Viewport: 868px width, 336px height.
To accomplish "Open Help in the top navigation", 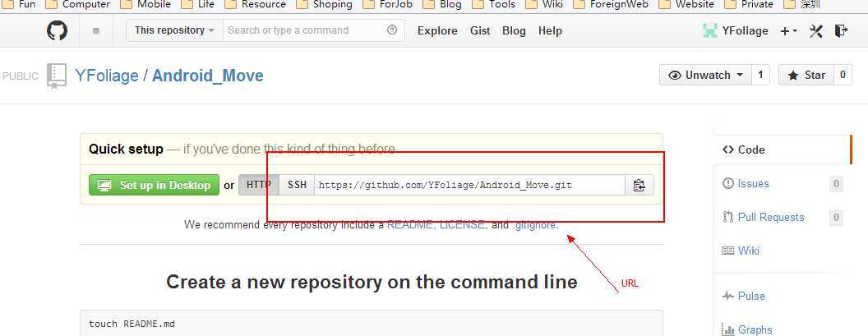I will [x=550, y=31].
